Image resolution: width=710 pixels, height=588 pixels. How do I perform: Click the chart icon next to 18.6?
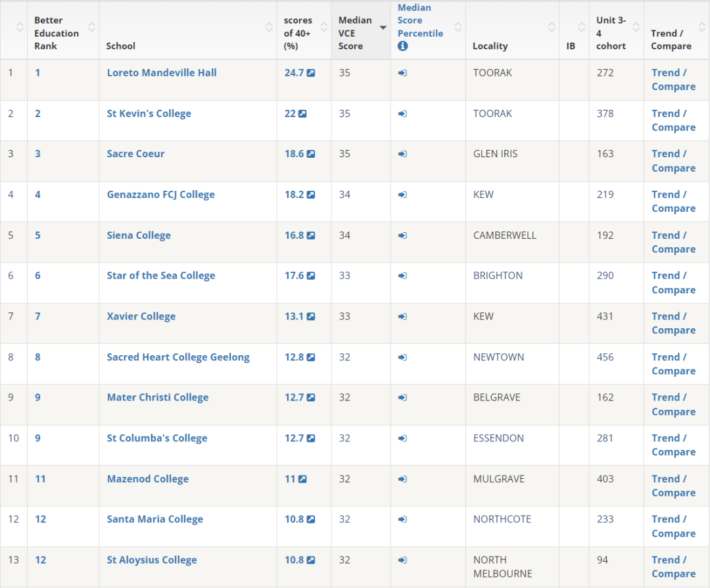[311, 154]
